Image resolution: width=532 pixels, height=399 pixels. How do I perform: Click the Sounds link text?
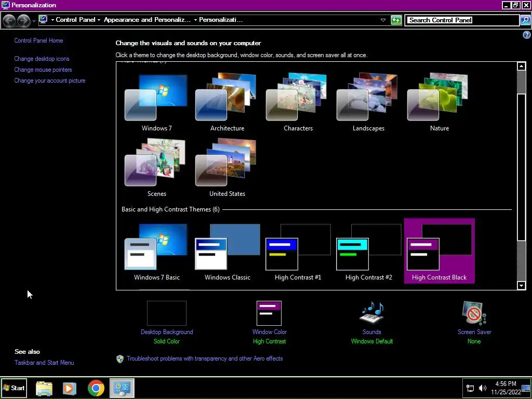372,332
